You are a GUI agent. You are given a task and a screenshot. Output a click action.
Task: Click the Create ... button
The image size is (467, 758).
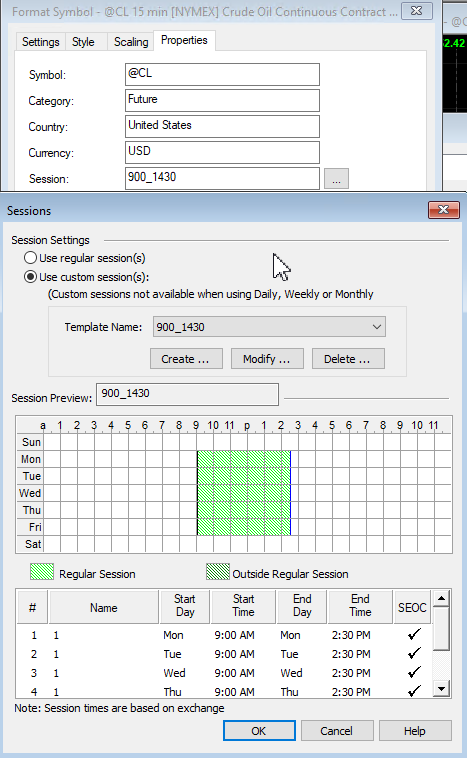click(186, 359)
